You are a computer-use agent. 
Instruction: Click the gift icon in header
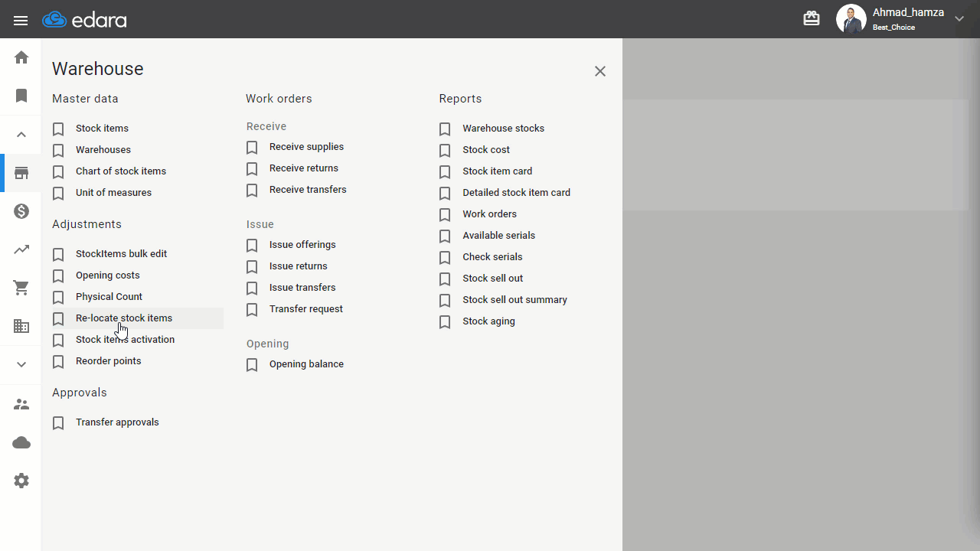coord(812,18)
